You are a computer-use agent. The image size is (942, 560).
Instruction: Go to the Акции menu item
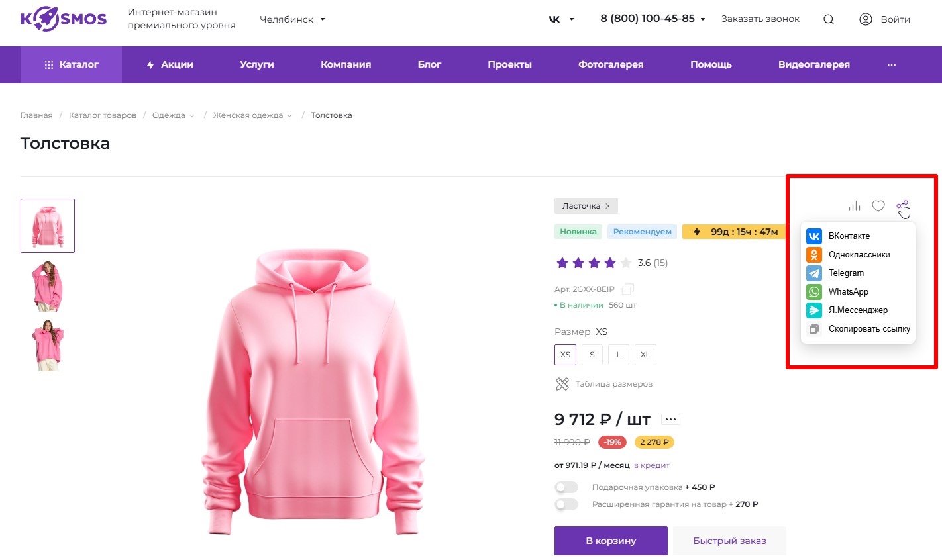tap(170, 64)
